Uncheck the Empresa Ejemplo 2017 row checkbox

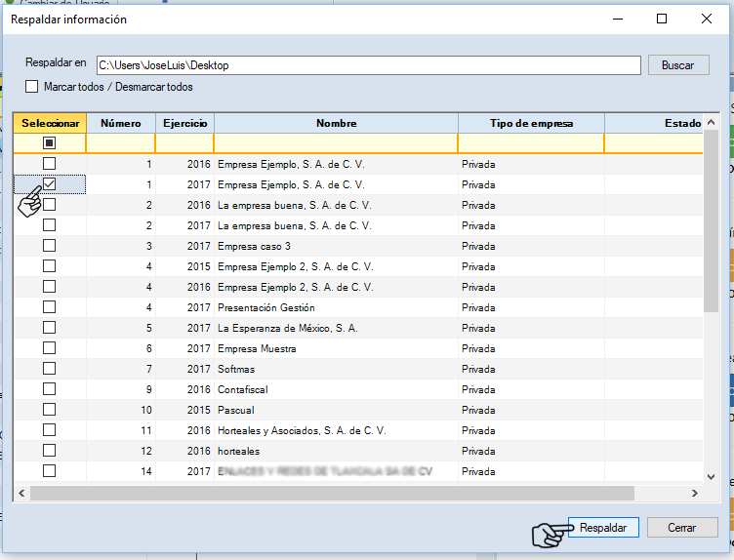(x=49, y=183)
